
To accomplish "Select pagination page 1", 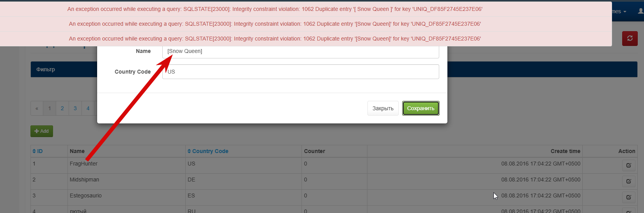I will pos(50,109).
